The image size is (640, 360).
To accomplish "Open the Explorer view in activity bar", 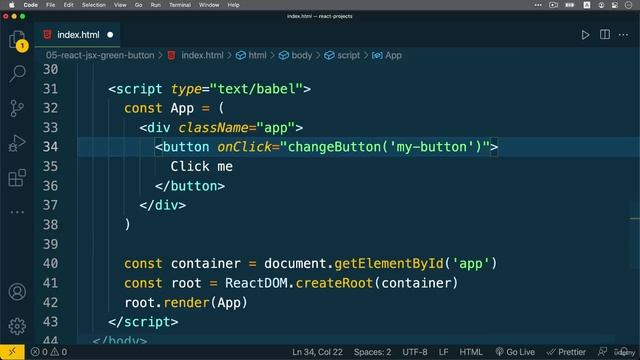I will pyautogui.click(x=17, y=40).
